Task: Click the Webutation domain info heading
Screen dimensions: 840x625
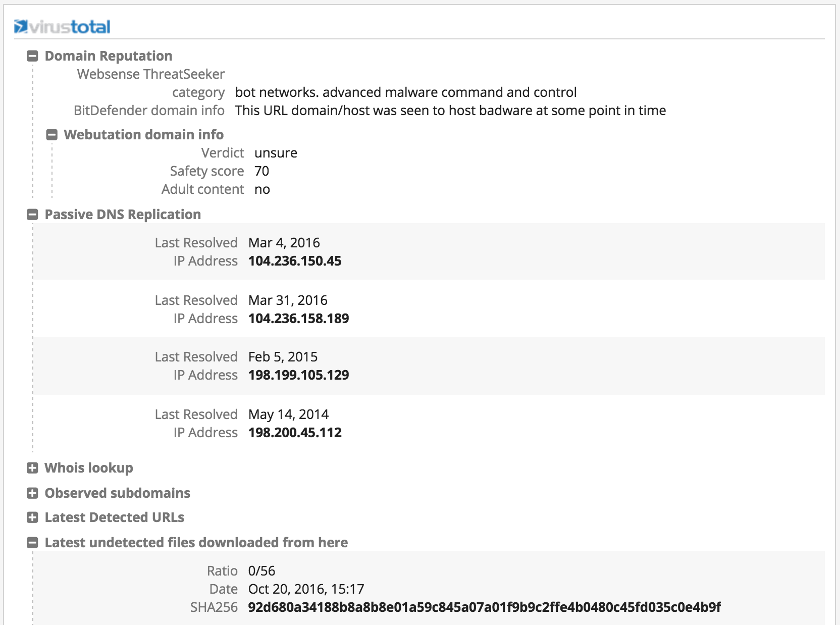Action: (x=143, y=135)
